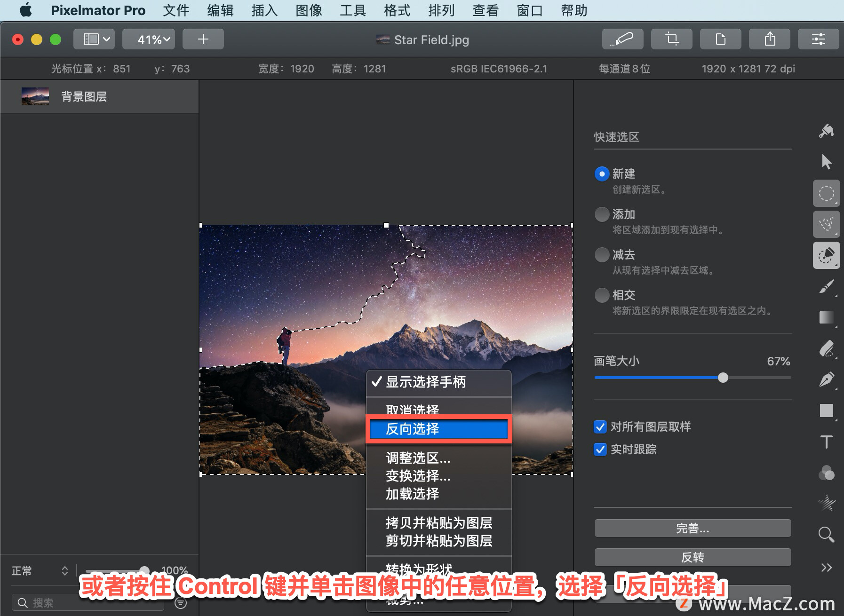
Task: Choose 取消选择 from context menu
Action: click(x=439, y=410)
